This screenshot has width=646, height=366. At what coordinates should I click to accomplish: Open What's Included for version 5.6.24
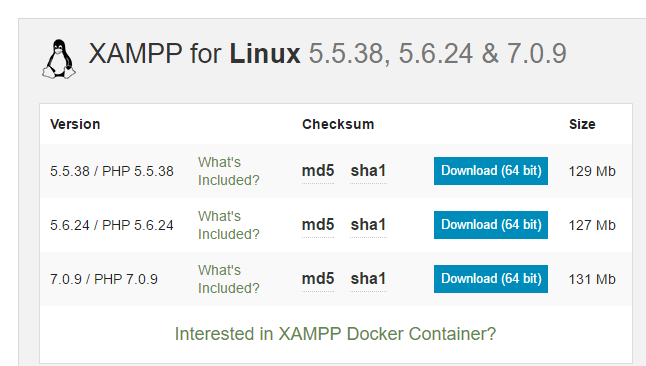click(229, 225)
